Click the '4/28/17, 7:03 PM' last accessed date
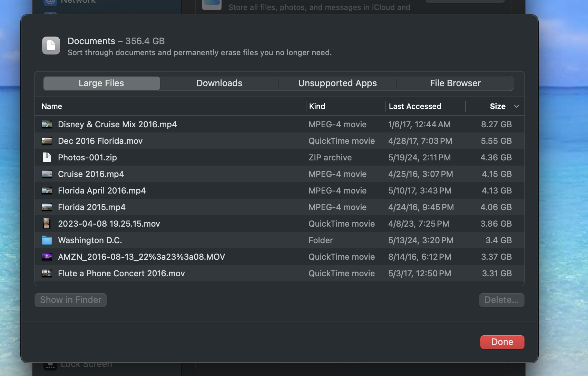588x376 pixels. 420,141
